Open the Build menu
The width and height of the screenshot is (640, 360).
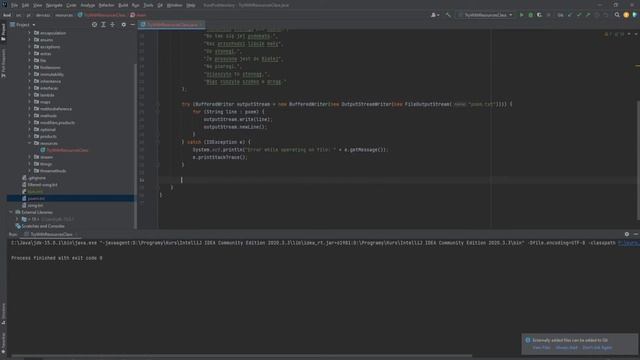point(123,5)
